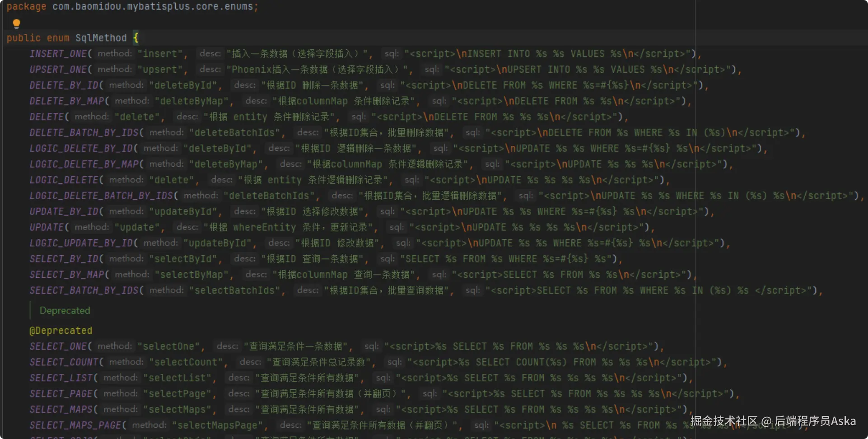Click the "selectMapsPage" method string
The width and height of the screenshot is (868, 439).
tap(218, 425)
